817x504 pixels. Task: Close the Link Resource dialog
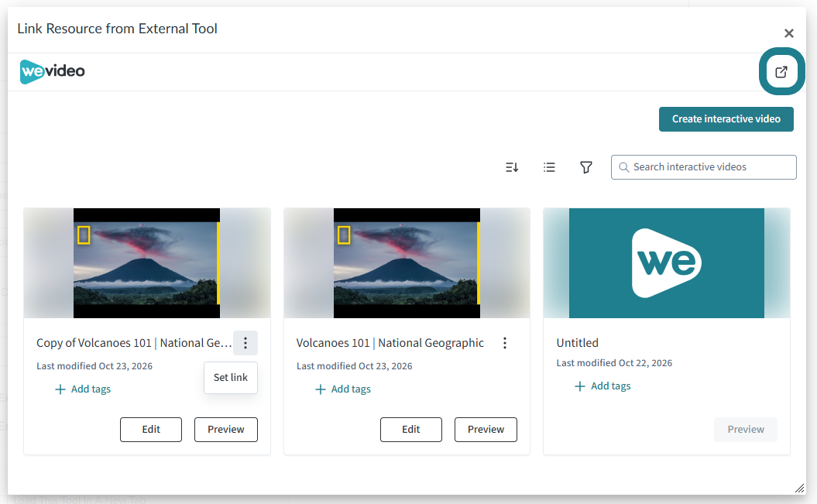tap(789, 33)
